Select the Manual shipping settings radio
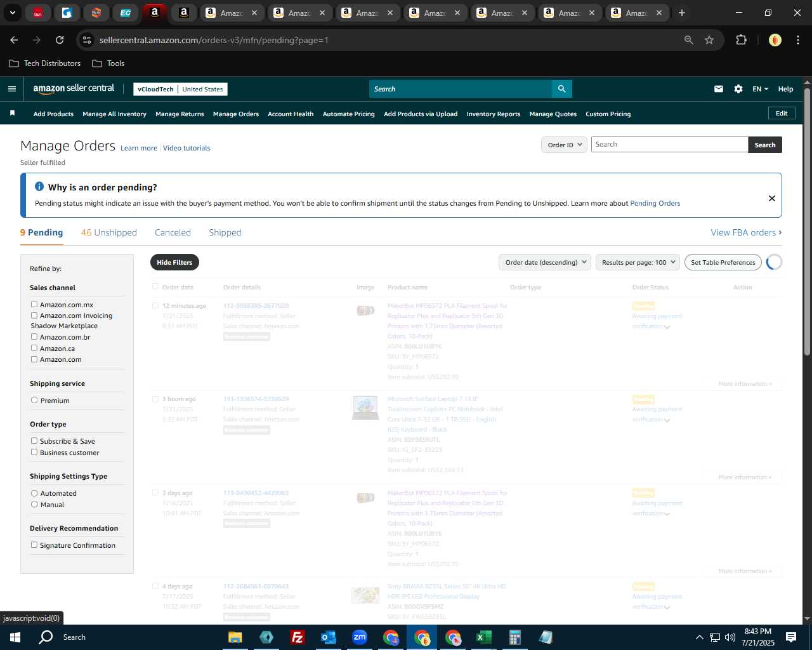This screenshot has width=812, height=650. coord(34,504)
